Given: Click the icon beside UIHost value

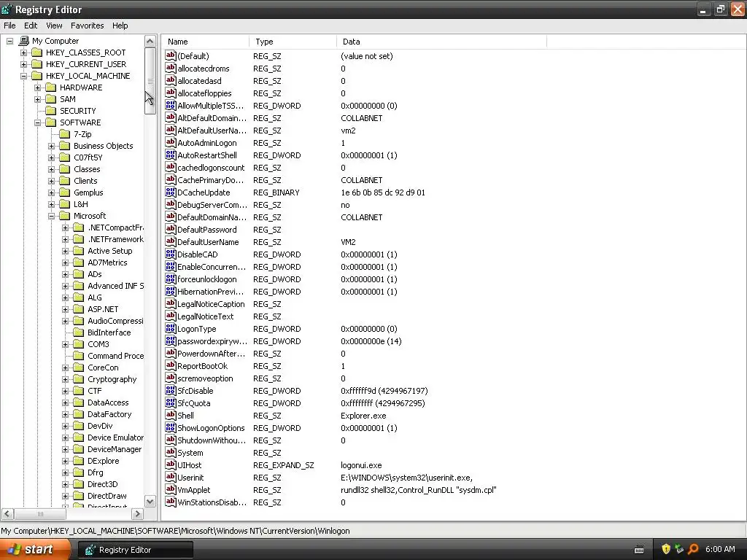Looking at the screenshot, I should tap(171, 464).
